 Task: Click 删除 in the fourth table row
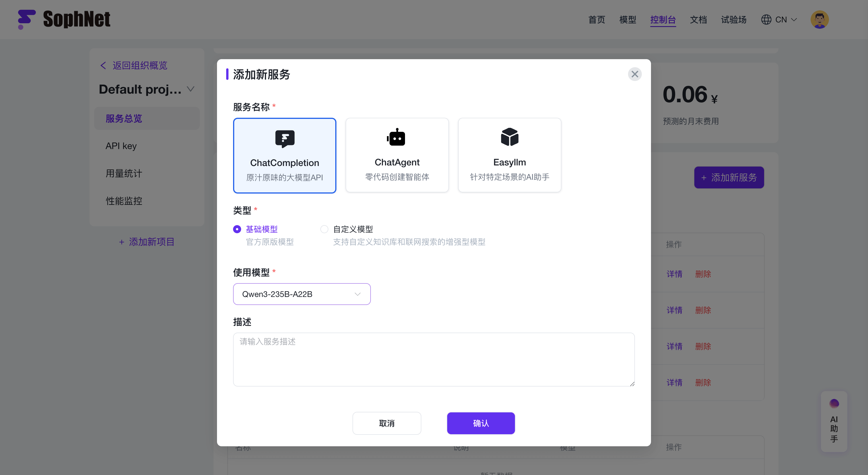point(703,383)
